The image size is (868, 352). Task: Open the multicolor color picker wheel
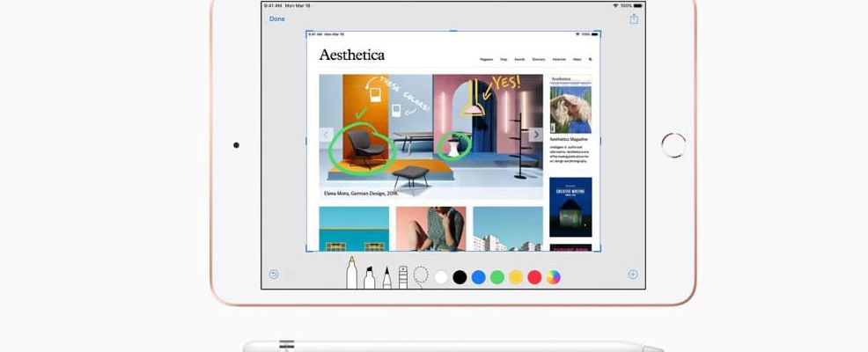tap(553, 277)
